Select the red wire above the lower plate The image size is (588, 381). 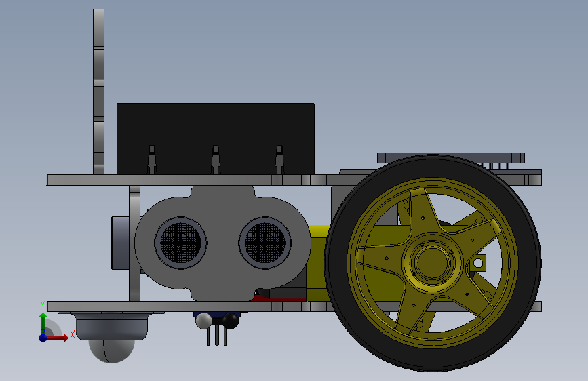pyautogui.click(x=279, y=298)
